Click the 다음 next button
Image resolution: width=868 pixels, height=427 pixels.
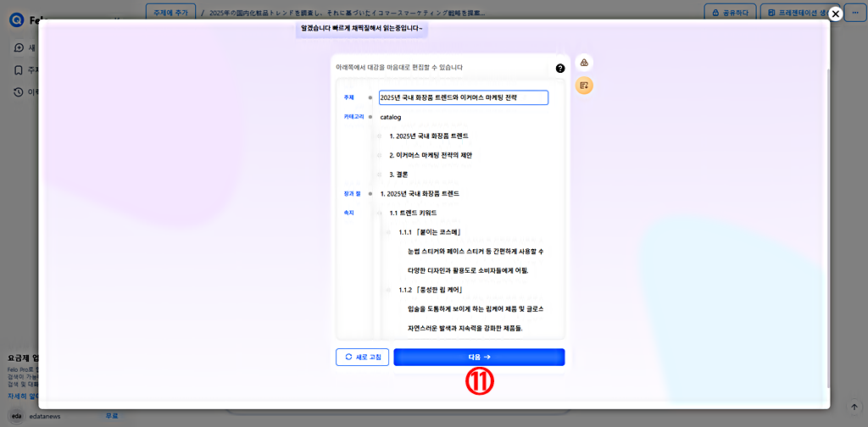(479, 357)
